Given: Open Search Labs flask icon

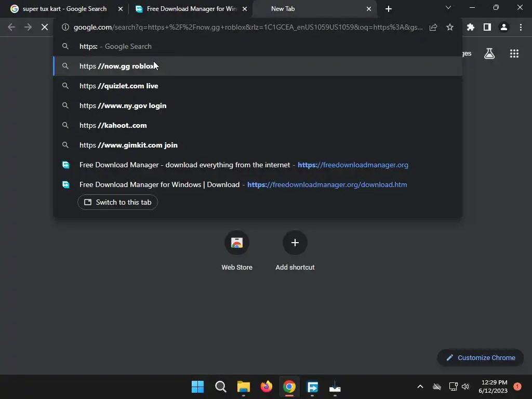Looking at the screenshot, I should pyautogui.click(x=489, y=54).
